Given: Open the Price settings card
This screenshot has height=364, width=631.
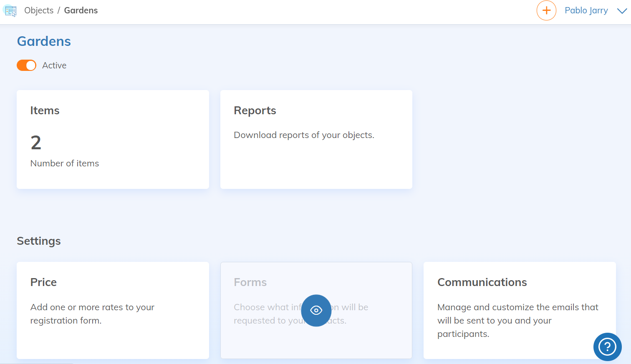Looking at the screenshot, I should coord(113,310).
